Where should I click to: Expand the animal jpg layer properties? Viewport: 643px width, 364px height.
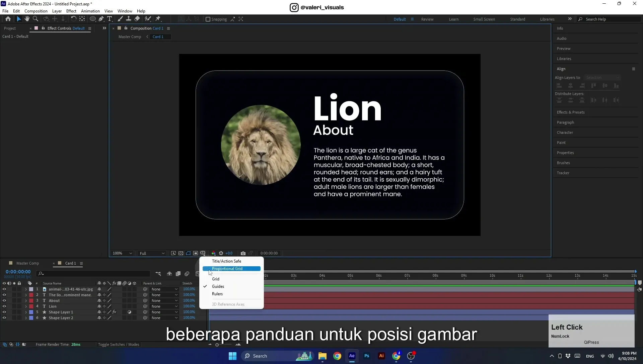[x=26, y=289]
